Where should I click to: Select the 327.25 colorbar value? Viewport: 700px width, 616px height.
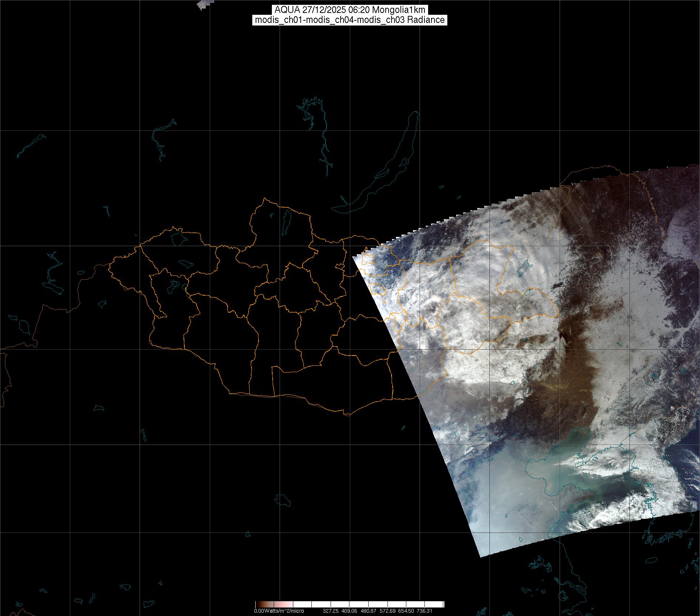coord(331,611)
